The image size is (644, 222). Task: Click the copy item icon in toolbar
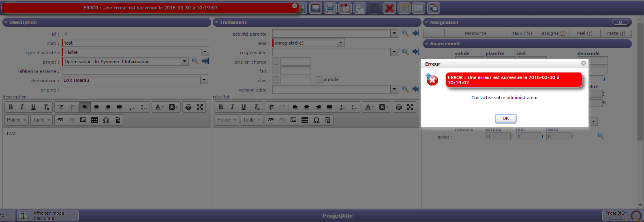tap(360, 8)
